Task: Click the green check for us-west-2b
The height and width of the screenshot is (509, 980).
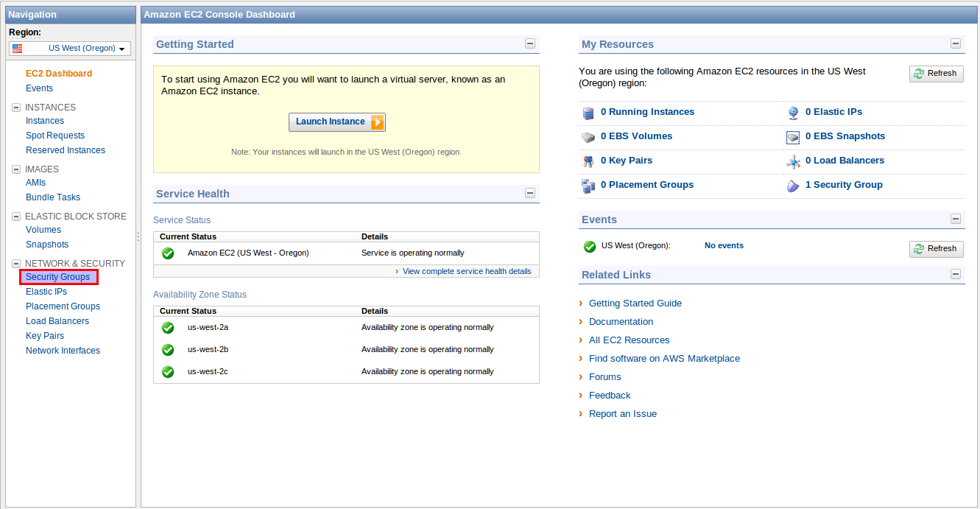Action: click(x=168, y=350)
